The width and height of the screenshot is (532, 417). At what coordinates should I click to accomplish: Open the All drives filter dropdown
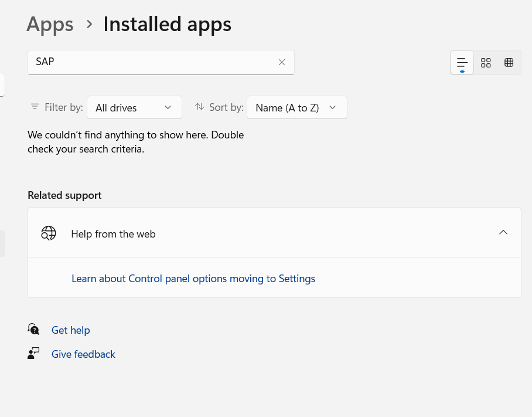(134, 108)
